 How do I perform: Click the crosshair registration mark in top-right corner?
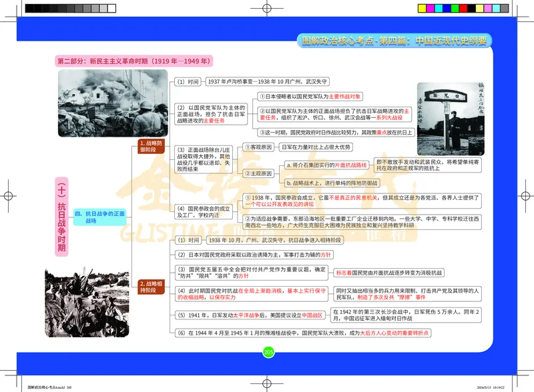point(517,17)
